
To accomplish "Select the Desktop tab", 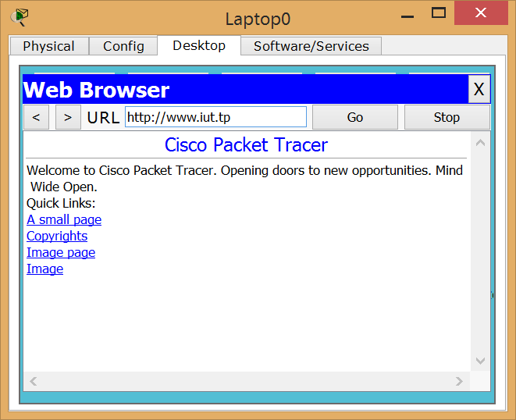I will [x=199, y=45].
